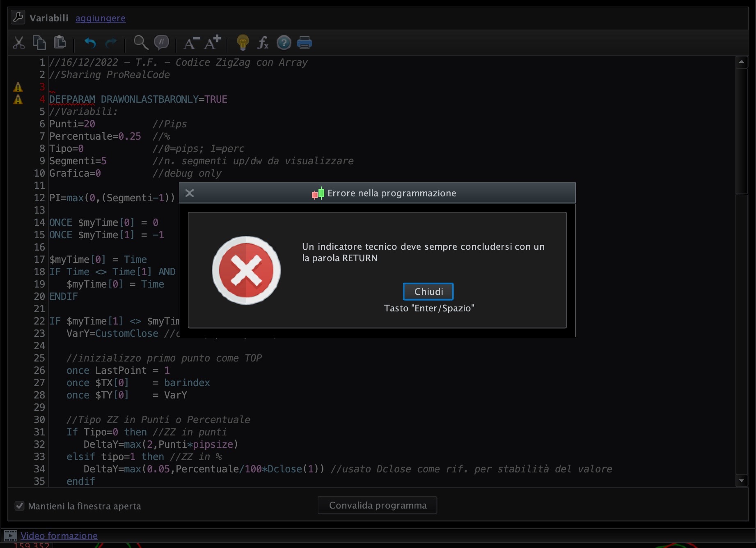Click the RETURN error message text

[424, 252]
